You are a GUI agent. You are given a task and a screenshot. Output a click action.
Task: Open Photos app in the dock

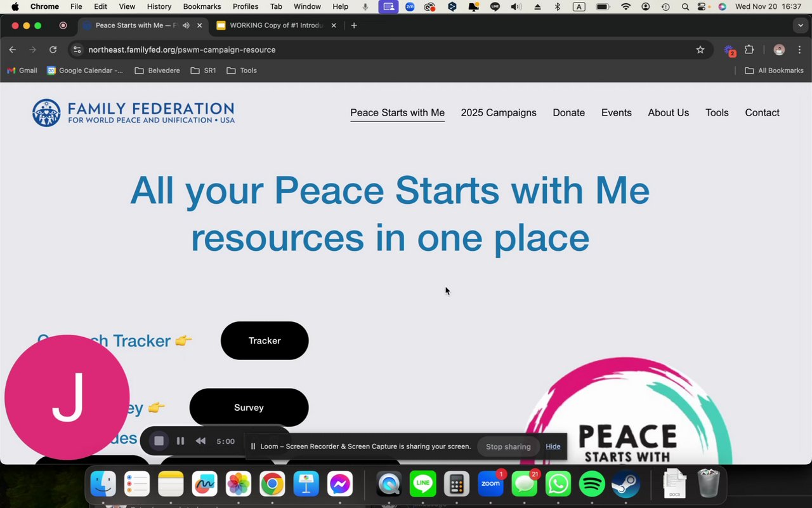click(239, 485)
